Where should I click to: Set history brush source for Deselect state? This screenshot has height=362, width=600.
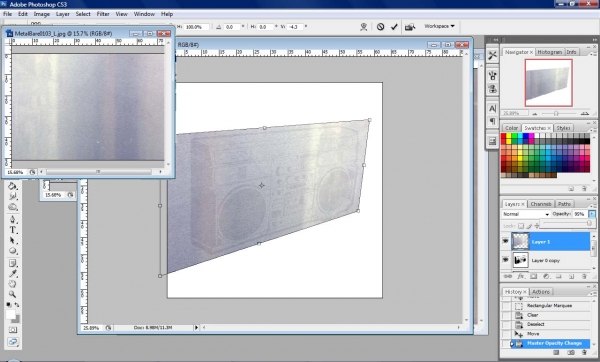point(506,324)
